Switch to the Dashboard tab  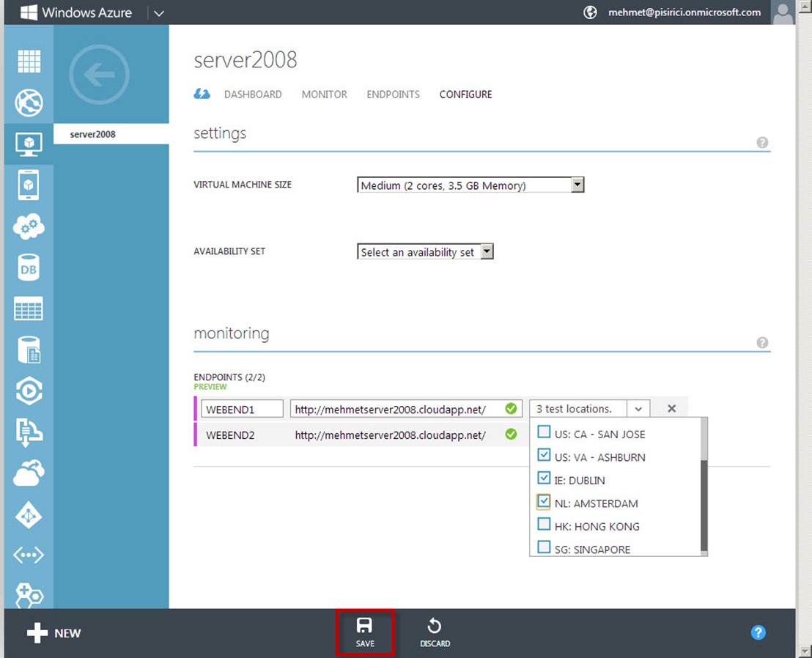[x=253, y=95]
